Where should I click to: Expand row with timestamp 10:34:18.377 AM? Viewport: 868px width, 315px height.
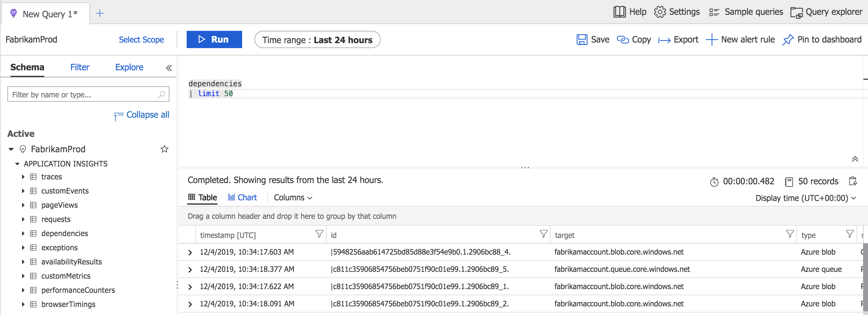point(190,269)
